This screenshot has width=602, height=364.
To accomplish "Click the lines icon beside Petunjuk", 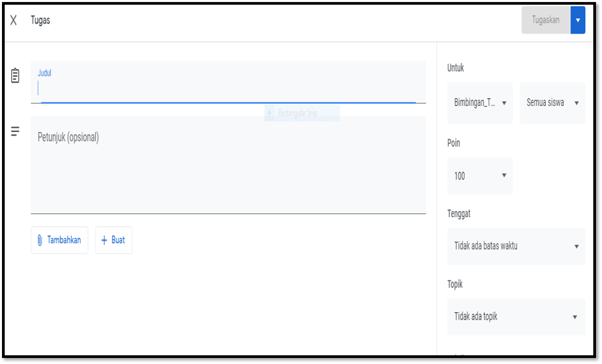I will pyautogui.click(x=15, y=131).
